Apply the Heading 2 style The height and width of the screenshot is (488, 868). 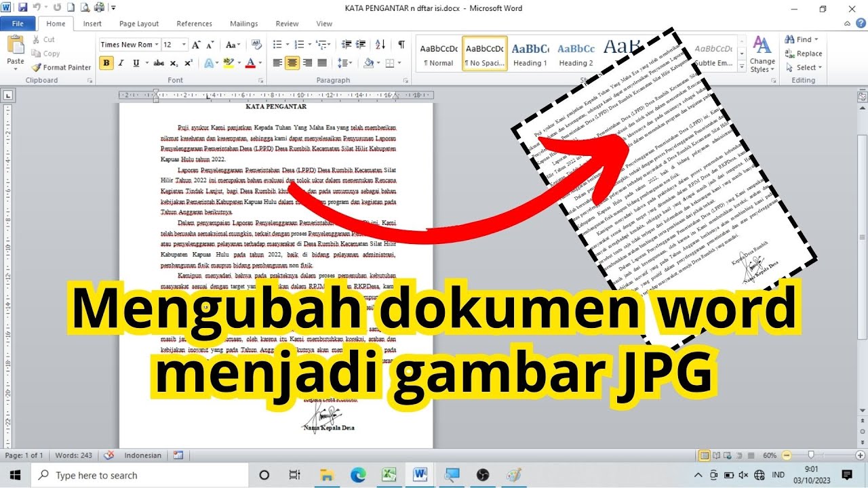[x=576, y=54]
